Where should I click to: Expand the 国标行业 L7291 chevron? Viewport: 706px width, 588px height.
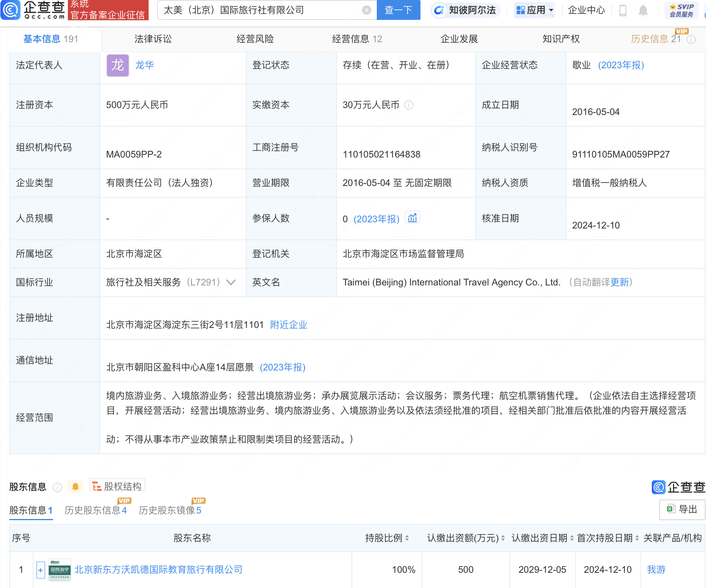(x=231, y=282)
